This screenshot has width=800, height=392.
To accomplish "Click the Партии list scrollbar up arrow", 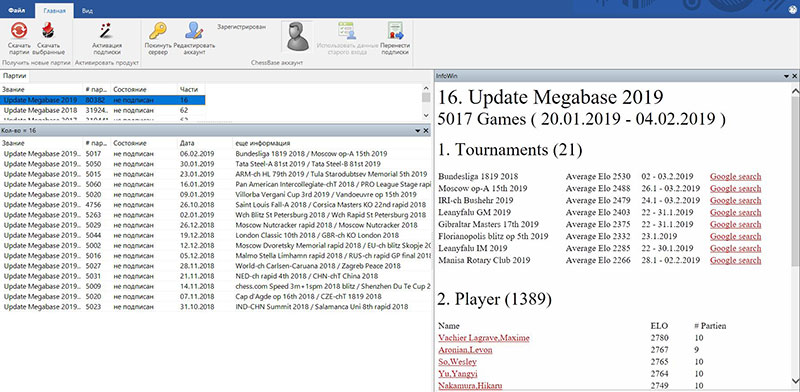I will coord(427,89).
